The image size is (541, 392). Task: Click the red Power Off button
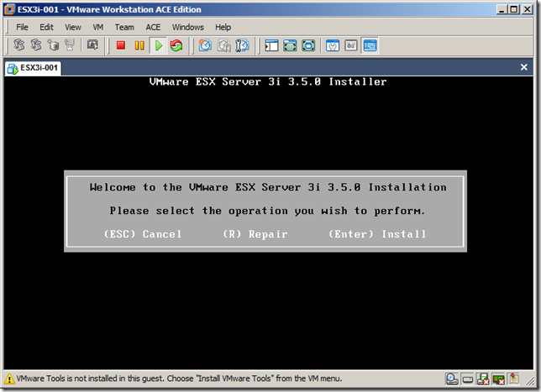(121, 45)
